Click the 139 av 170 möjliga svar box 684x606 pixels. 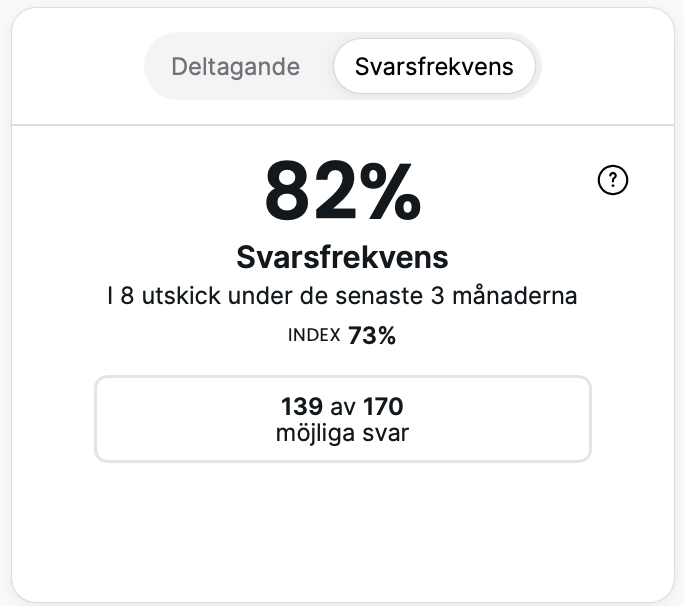coord(343,419)
